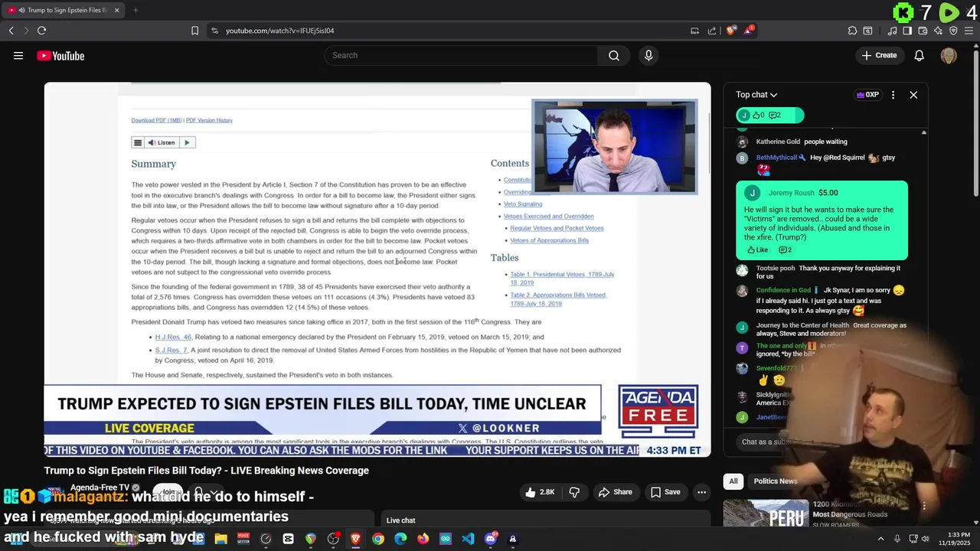Screen dimensions: 980x551
Task: Open more actions menu beside Save
Action: [701, 492]
